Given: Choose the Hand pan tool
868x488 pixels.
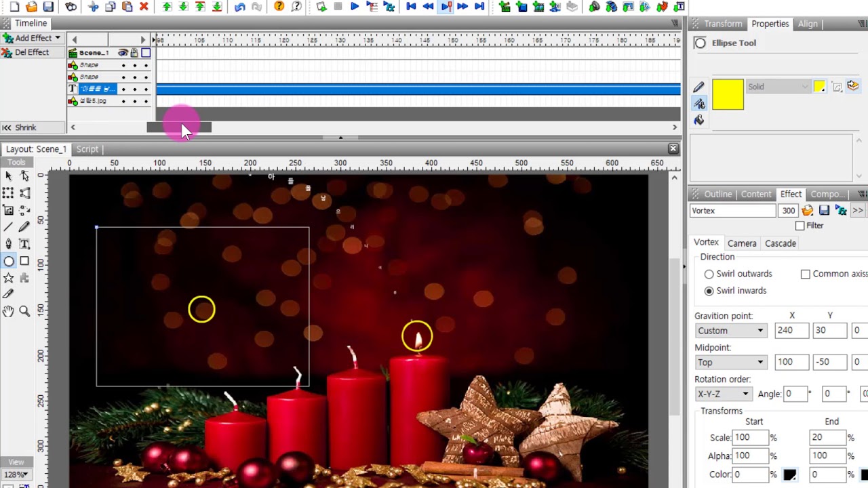Looking at the screenshot, I should (8, 311).
